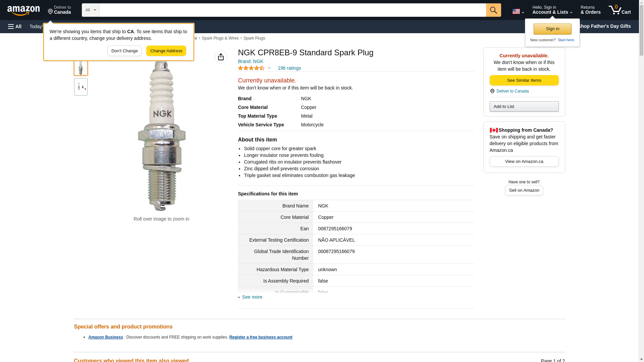Click the Amazon logo
The height and width of the screenshot is (362, 644).
point(23,10)
